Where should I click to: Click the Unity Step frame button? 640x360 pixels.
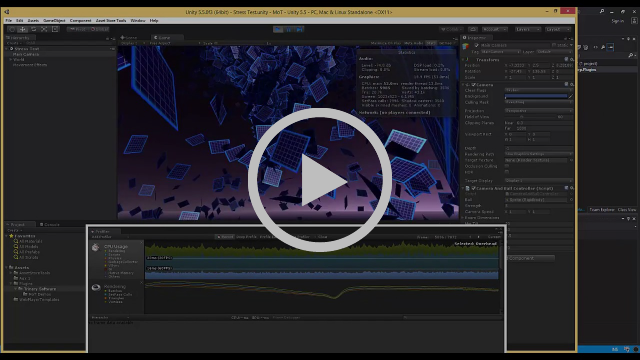[x=300, y=29]
